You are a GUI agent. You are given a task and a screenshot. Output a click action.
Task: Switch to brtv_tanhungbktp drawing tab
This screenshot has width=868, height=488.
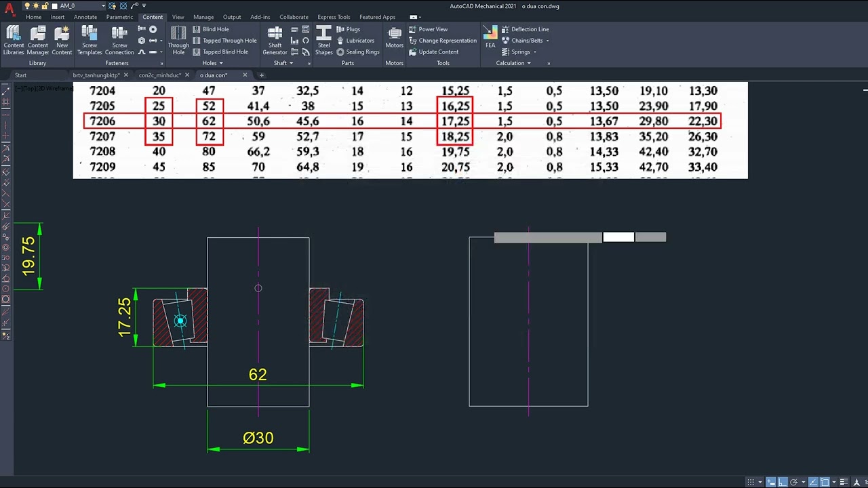(x=96, y=75)
